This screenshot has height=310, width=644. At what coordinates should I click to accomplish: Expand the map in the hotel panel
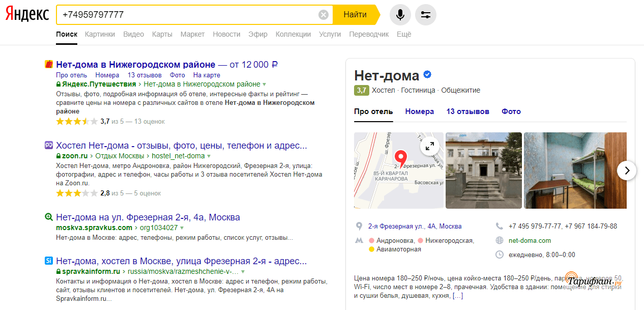coord(430,146)
